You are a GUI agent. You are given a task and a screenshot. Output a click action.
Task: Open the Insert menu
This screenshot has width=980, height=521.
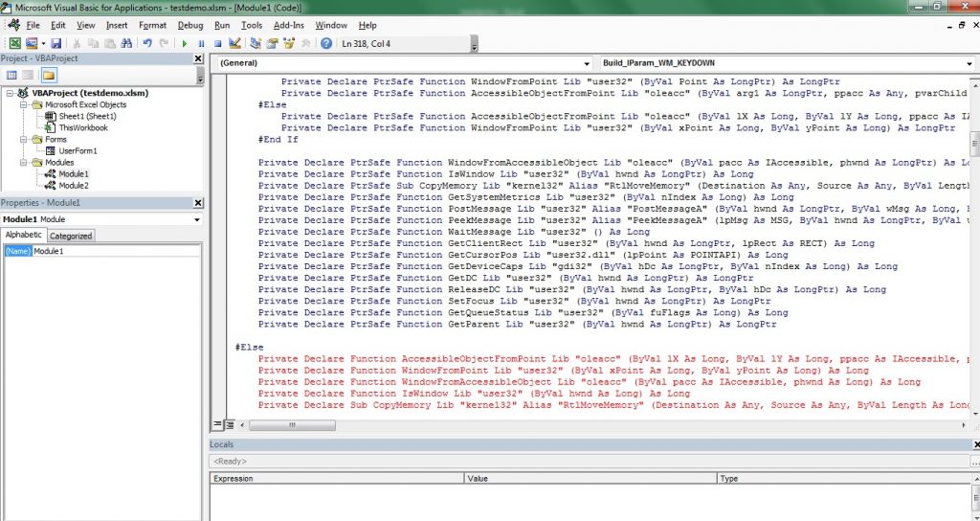(117, 25)
